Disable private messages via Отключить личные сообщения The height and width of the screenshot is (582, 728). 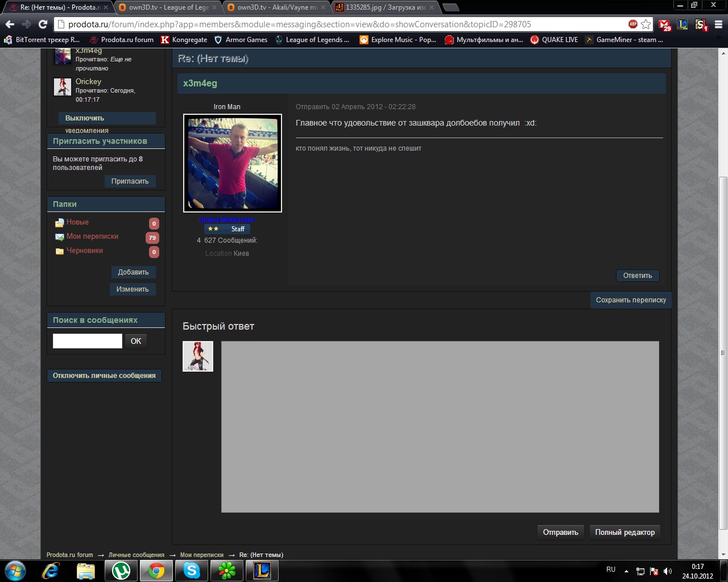click(x=104, y=376)
